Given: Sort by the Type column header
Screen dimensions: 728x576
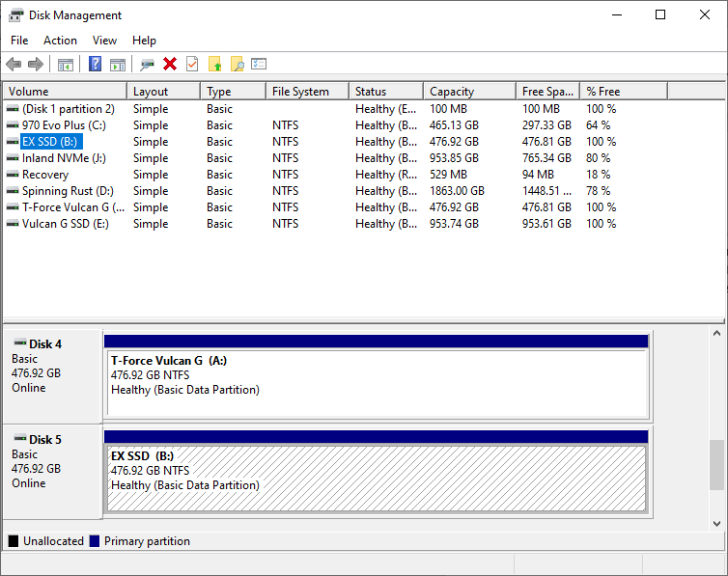Looking at the screenshot, I should pos(234,92).
